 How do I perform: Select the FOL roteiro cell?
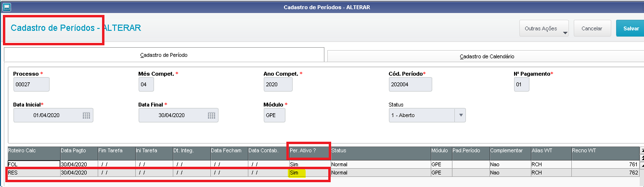coord(33,164)
